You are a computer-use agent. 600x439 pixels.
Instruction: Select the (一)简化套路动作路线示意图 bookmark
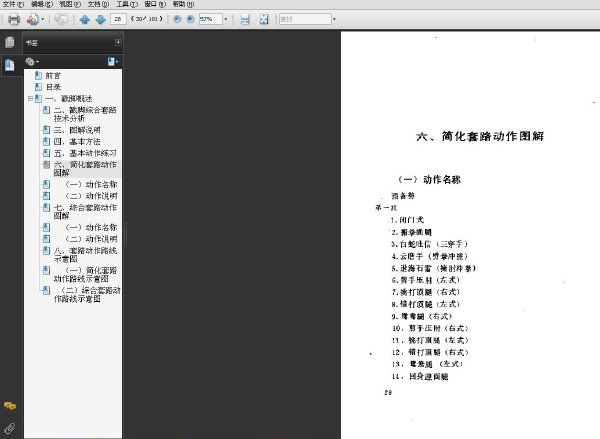tap(86, 274)
